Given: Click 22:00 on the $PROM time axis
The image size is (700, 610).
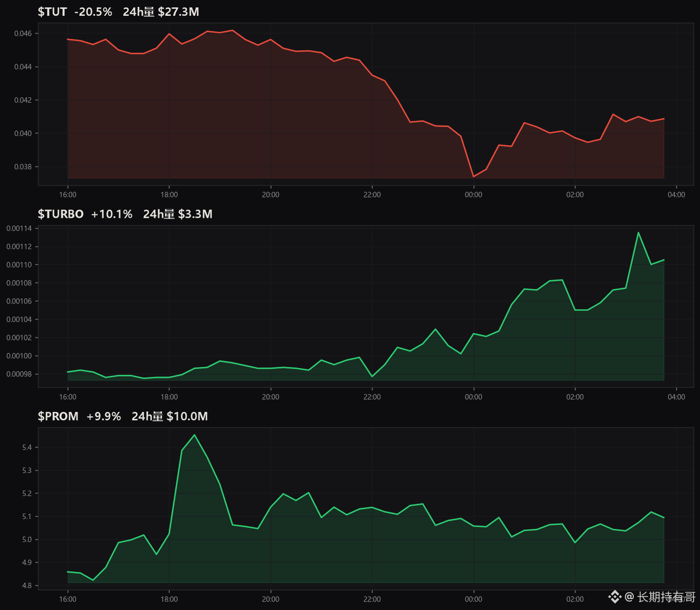Looking at the screenshot, I should (372, 599).
